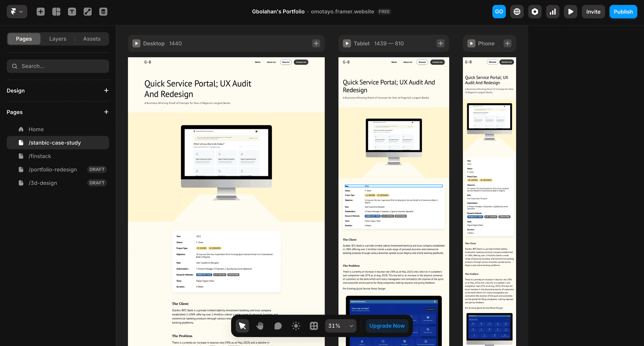Click the iMac mockup in Tablet canvas
The height and width of the screenshot is (346, 644).
(394, 141)
